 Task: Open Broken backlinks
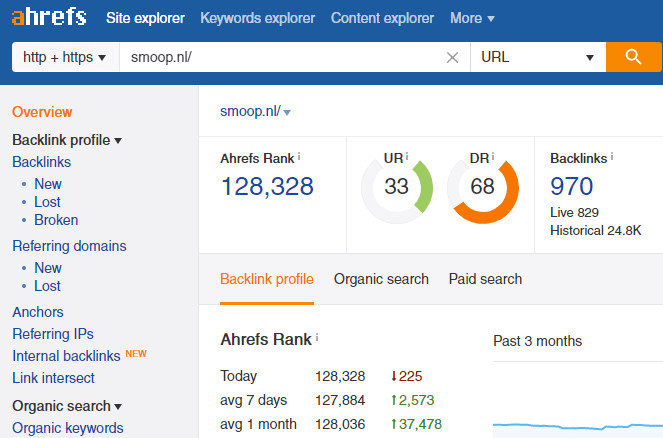click(56, 220)
